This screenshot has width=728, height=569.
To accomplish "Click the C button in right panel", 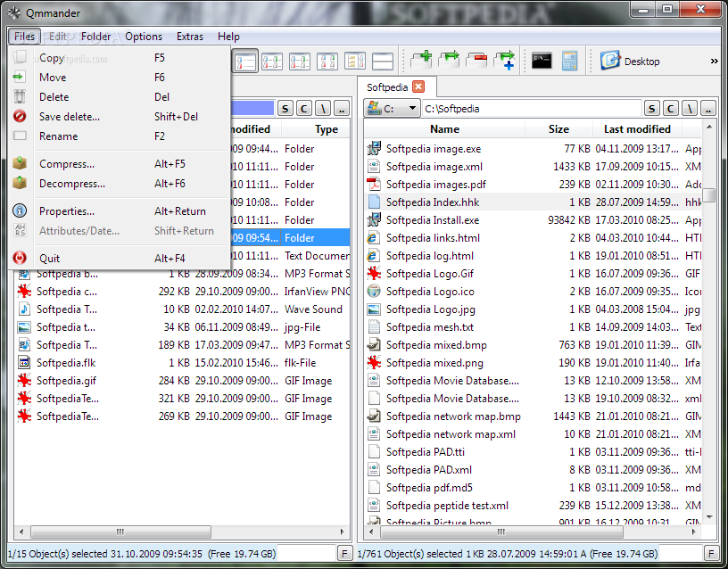I will coord(670,109).
